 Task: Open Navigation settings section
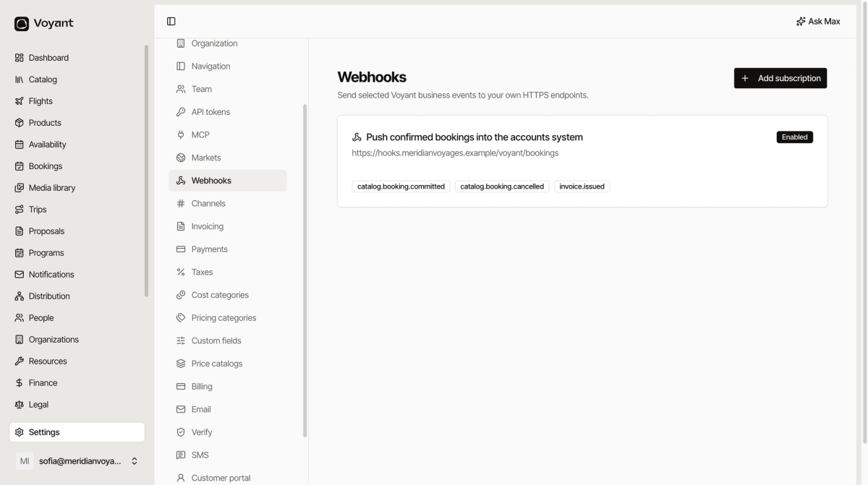(228, 66)
